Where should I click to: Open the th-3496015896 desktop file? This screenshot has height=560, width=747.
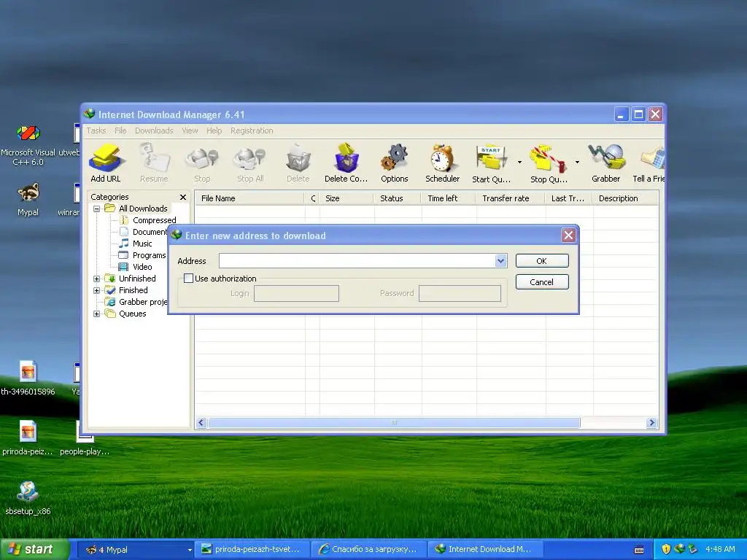click(x=28, y=378)
